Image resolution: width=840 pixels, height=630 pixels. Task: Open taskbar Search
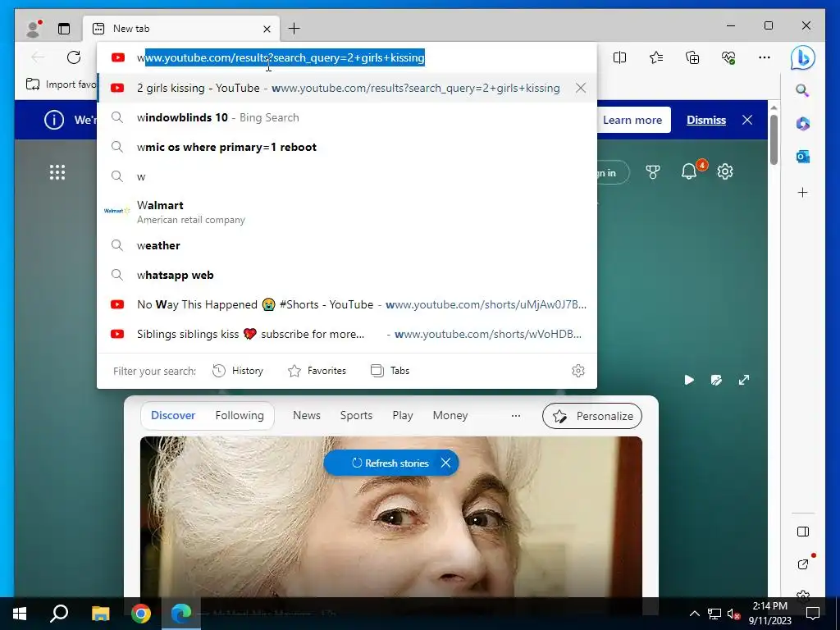[x=59, y=614]
